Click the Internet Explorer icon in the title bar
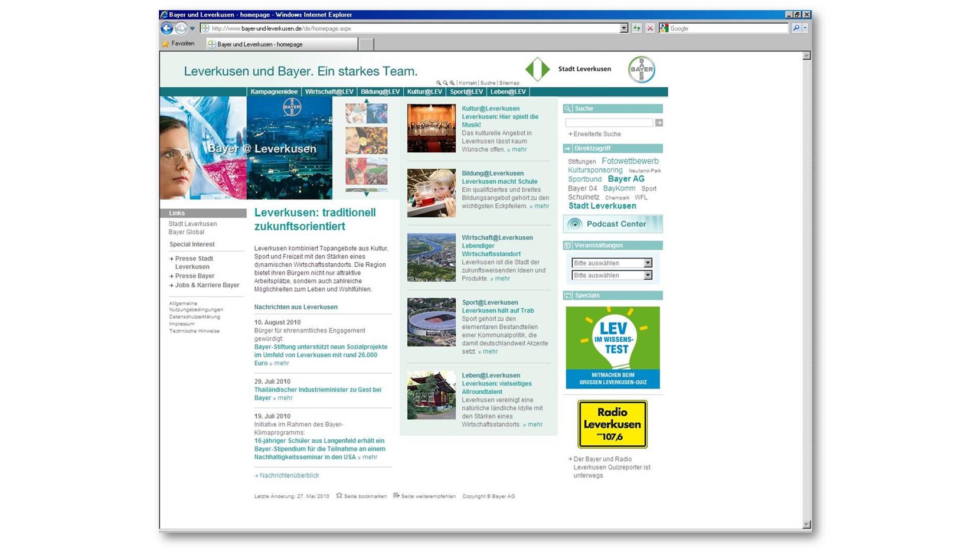The image size is (980, 552). point(164,15)
